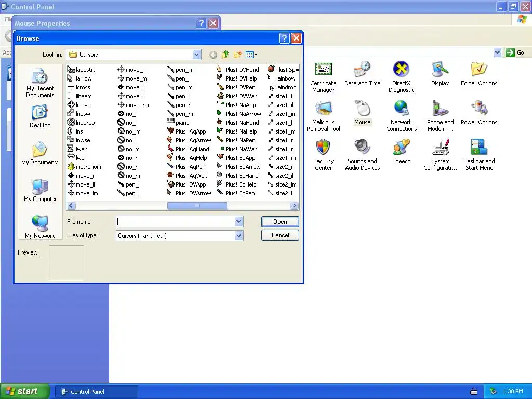Select the Plus! SpHelp cursor file
This screenshot has height=399, width=532.
237,184
